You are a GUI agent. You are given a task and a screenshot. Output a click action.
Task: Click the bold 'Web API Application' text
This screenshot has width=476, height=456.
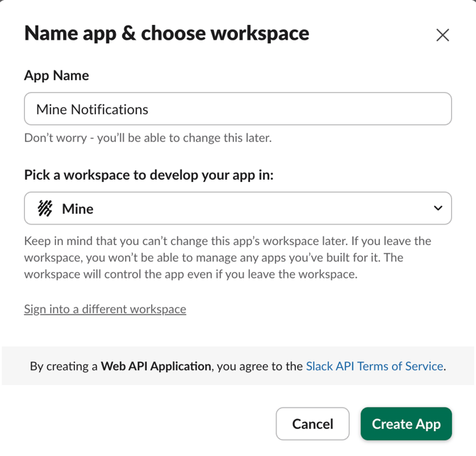156,366
